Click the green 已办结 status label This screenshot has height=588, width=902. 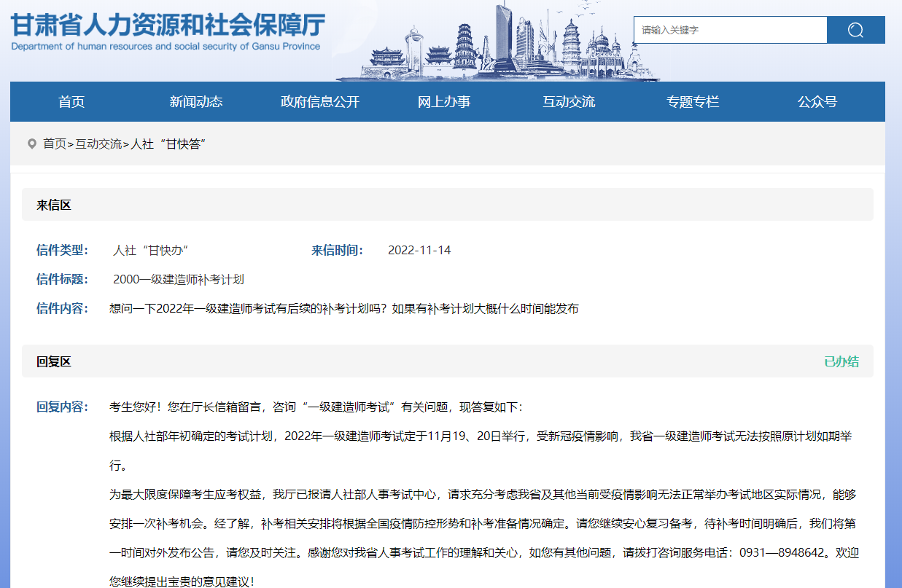click(x=841, y=361)
